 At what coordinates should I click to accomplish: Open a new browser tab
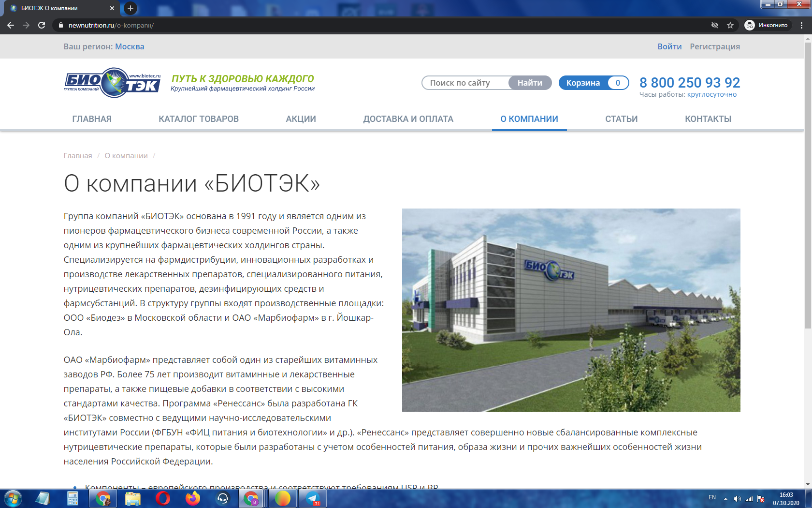tap(130, 8)
